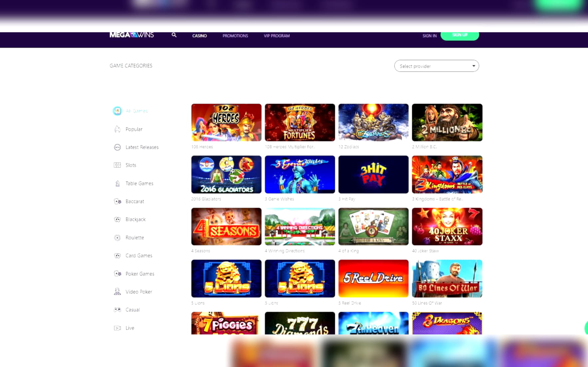Open the Baccarat category link
The height and width of the screenshot is (367, 588).
tap(135, 201)
